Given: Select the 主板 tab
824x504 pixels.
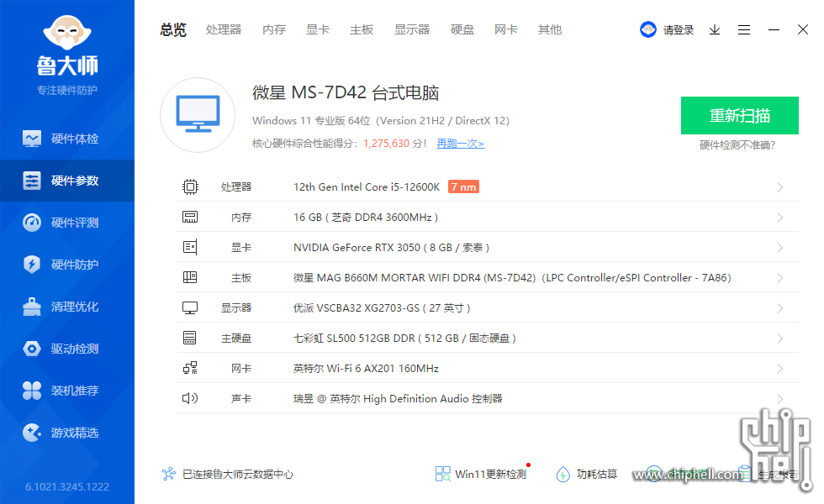Looking at the screenshot, I should [362, 30].
